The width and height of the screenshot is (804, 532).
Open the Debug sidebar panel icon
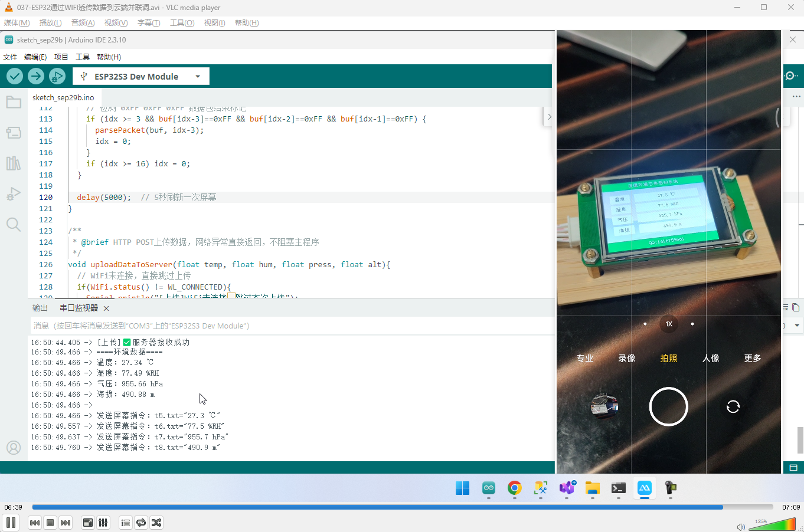14,194
